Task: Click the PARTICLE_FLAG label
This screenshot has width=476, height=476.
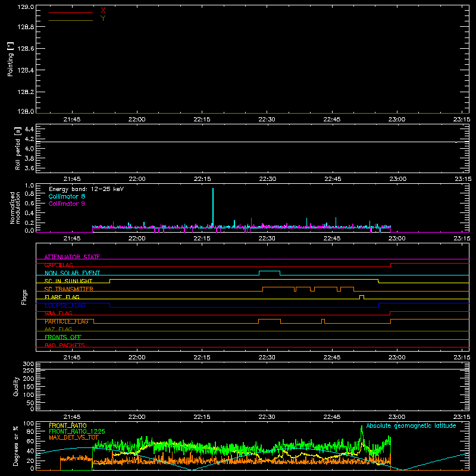Action: pos(67,321)
